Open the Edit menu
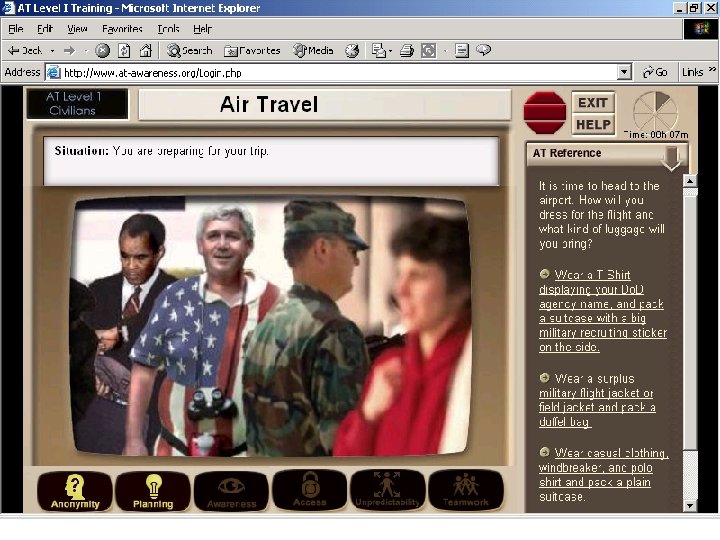720x540 pixels. [x=45, y=29]
